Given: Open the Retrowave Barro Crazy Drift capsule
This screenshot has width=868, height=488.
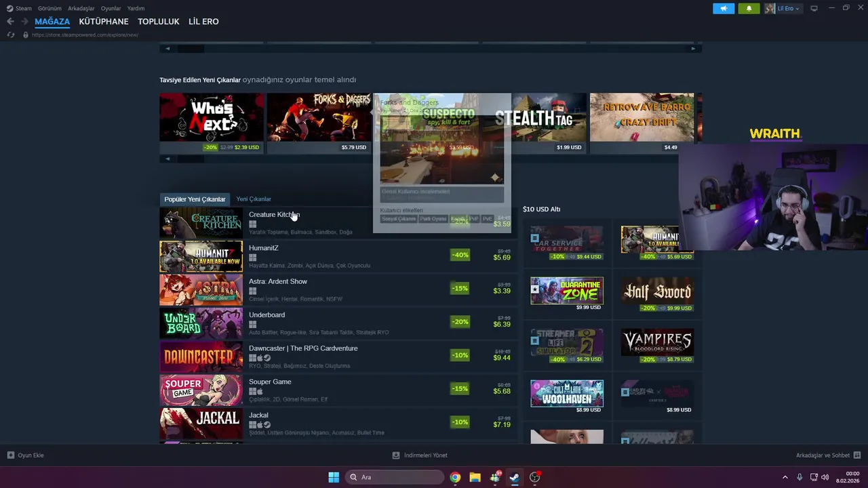Looking at the screenshot, I should click(x=642, y=123).
